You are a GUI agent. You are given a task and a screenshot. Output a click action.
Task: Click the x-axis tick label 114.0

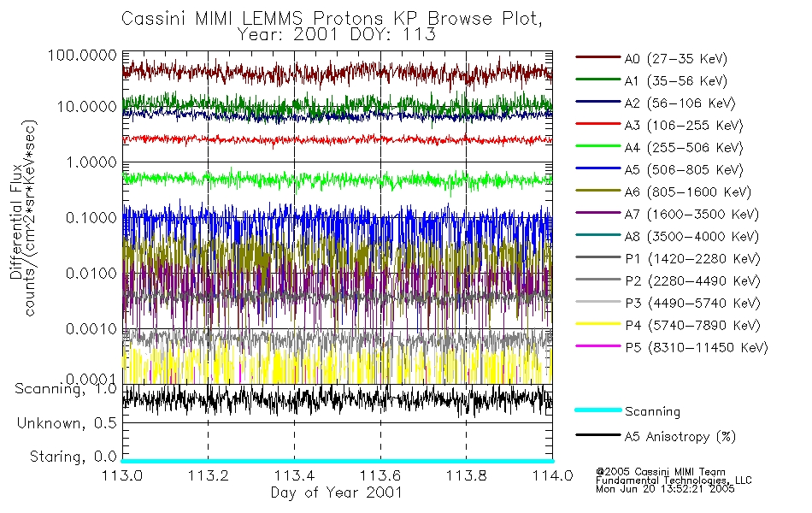pos(552,475)
